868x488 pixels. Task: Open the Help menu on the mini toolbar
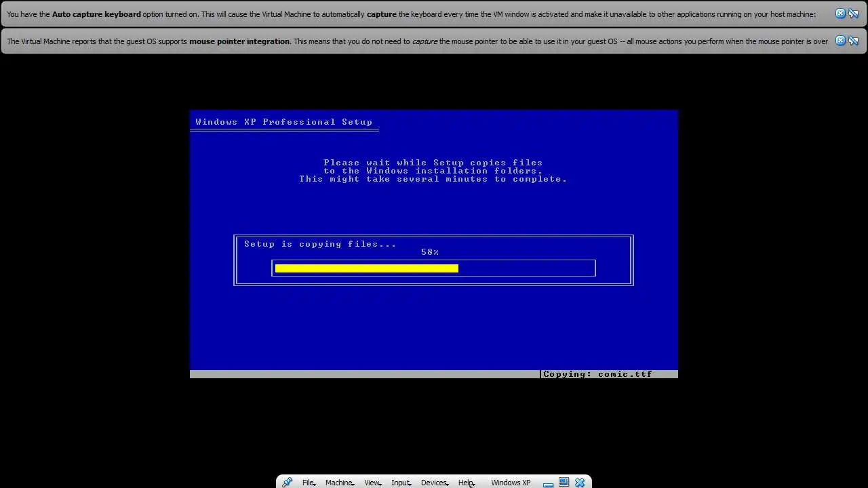point(466,483)
